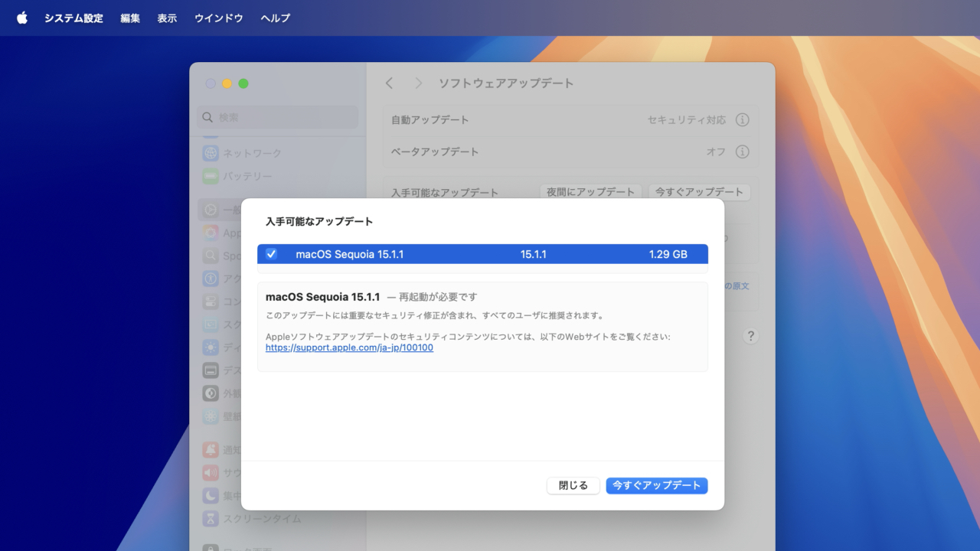
Task: Click the yellow minimize window button
Action: 227,83
